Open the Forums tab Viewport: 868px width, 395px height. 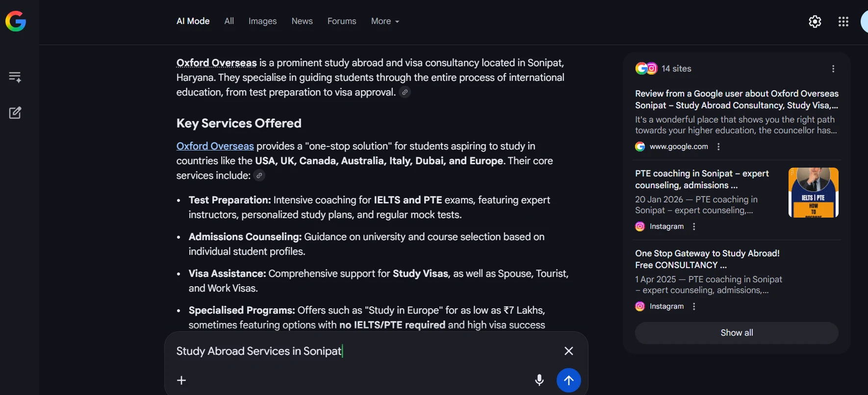pos(342,22)
